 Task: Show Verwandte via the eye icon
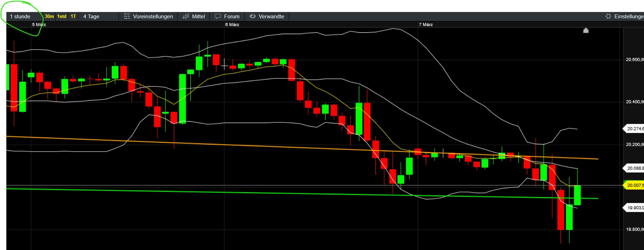tap(252, 16)
